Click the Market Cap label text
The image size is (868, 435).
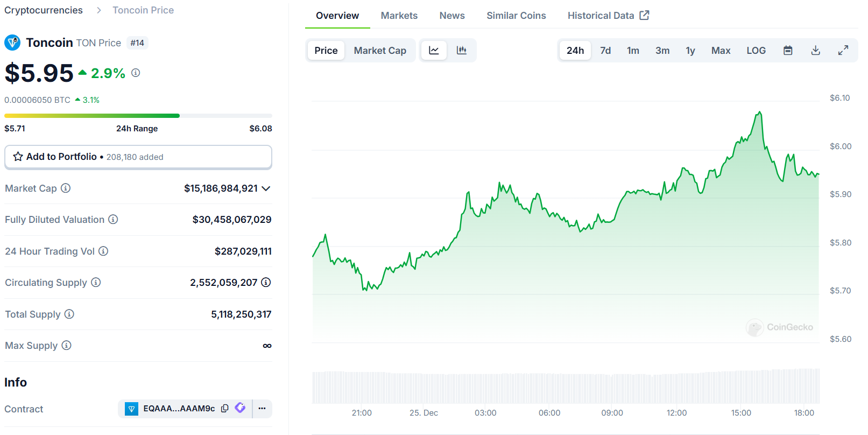tap(31, 188)
